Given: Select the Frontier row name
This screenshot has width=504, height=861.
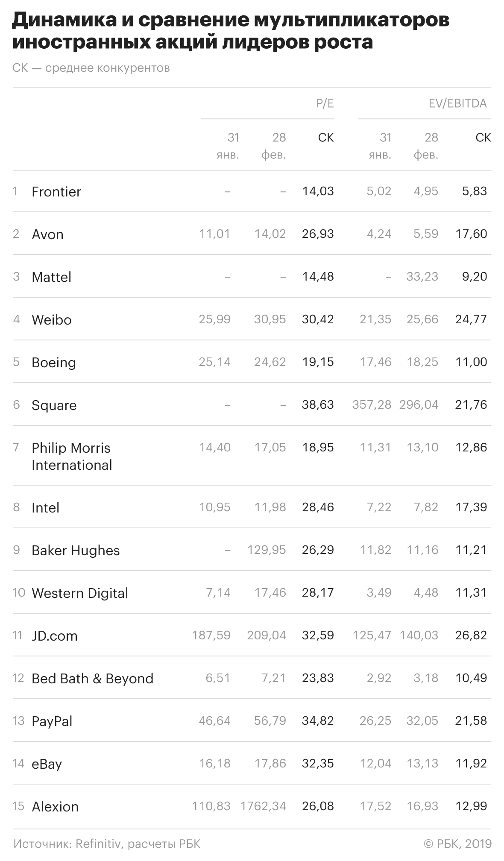Looking at the screenshot, I should [56, 192].
